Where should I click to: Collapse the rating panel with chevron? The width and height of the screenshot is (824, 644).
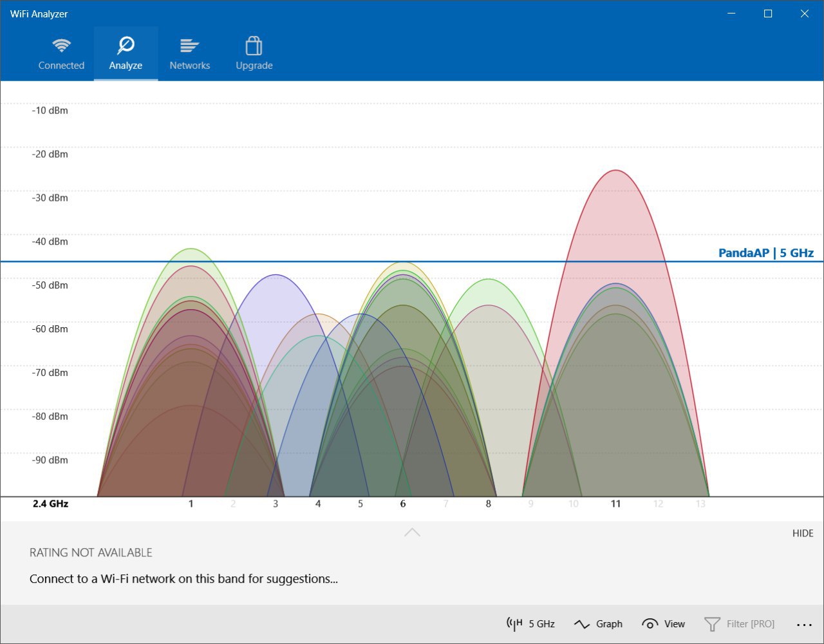click(412, 532)
